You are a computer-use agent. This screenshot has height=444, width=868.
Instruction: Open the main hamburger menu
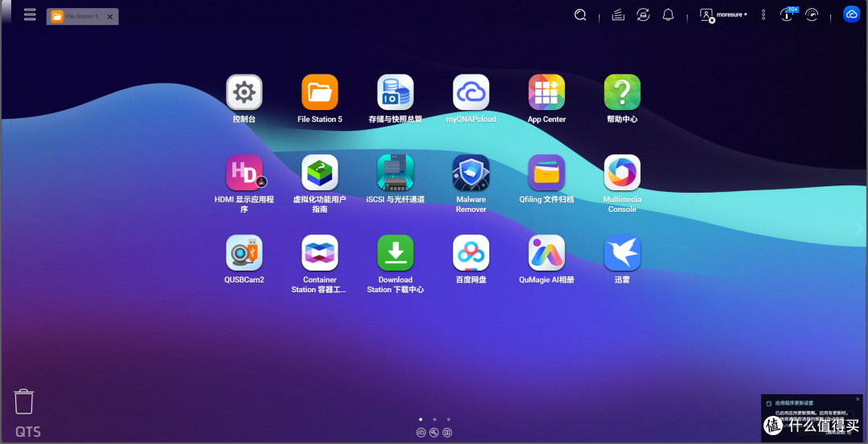[30, 15]
